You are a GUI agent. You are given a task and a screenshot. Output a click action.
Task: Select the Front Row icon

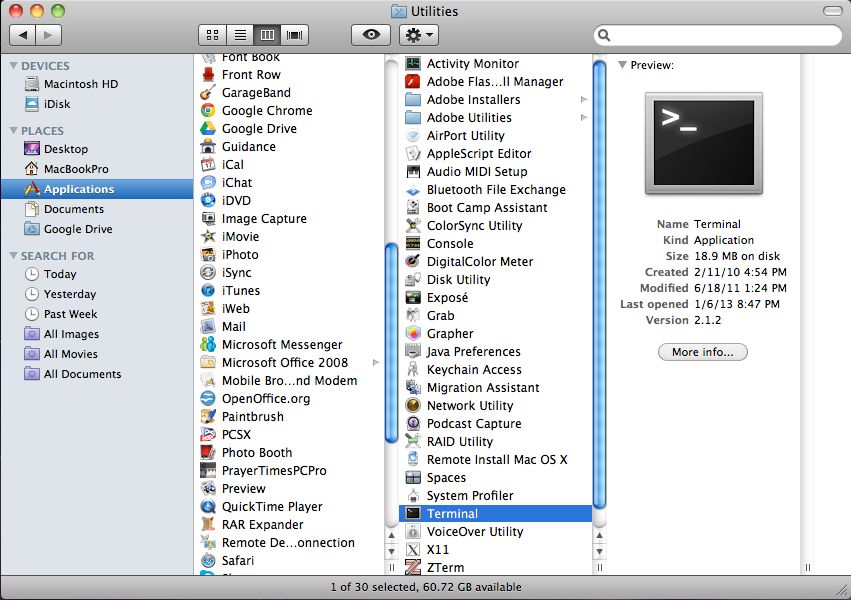click(208, 75)
